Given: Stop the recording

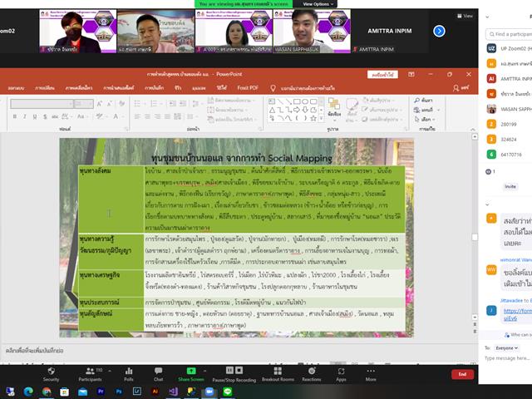Looking at the screenshot, I should (239, 370).
